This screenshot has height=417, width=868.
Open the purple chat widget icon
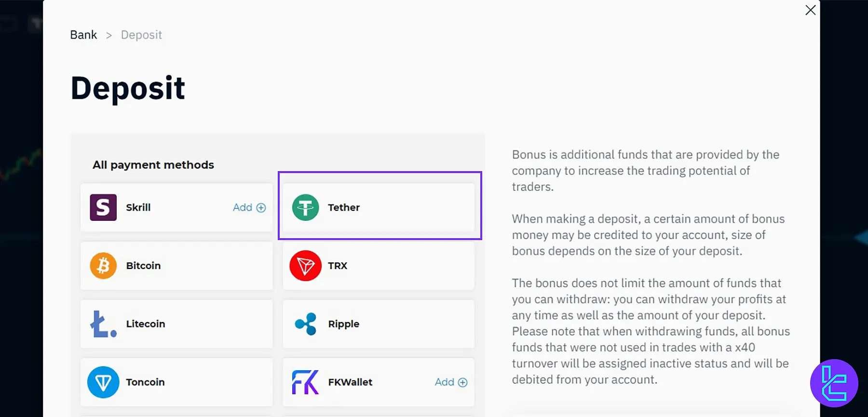click(834, 383)
